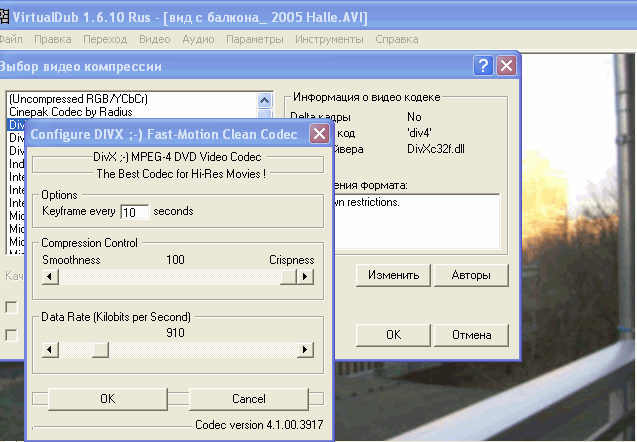Open the Переход menu

pos(105,39)
